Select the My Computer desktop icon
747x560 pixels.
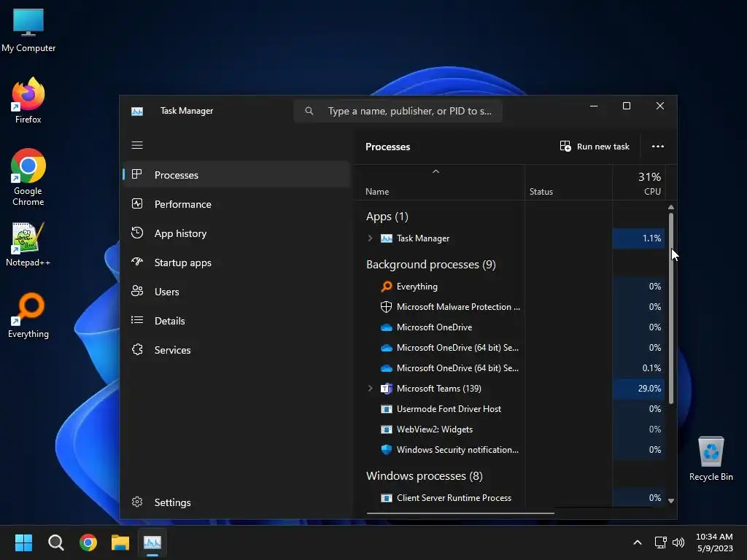point(28,30)
